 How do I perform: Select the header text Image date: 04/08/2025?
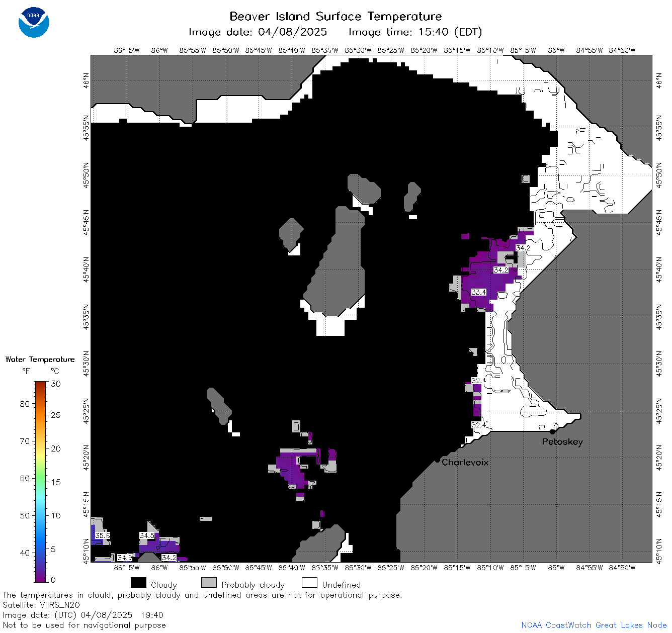[258, 32]
